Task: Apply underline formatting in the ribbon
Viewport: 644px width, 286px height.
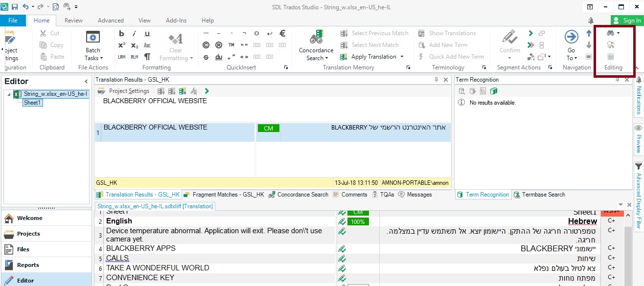Action: coord(147,34)
